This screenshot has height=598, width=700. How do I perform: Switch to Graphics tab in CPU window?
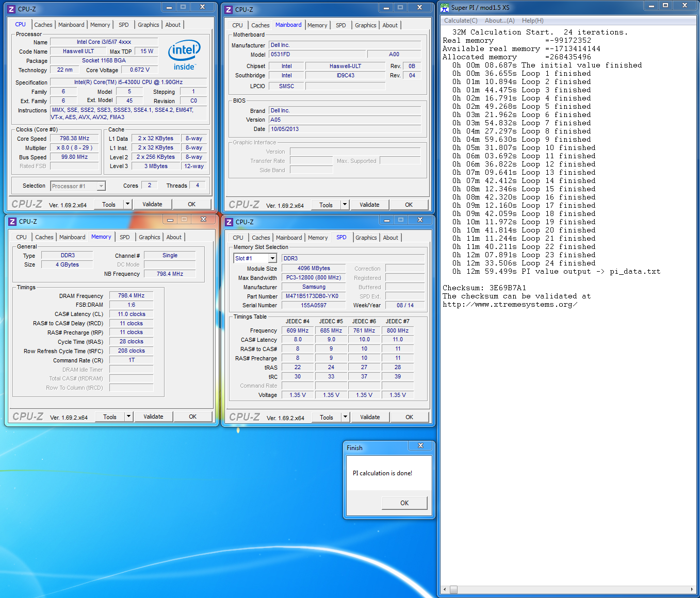coord(149,25)
